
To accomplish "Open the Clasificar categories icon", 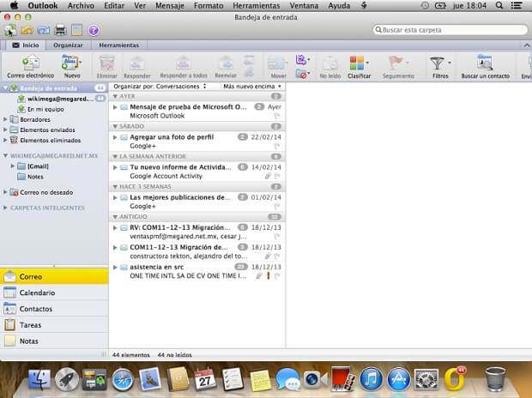I will (357, 63).
